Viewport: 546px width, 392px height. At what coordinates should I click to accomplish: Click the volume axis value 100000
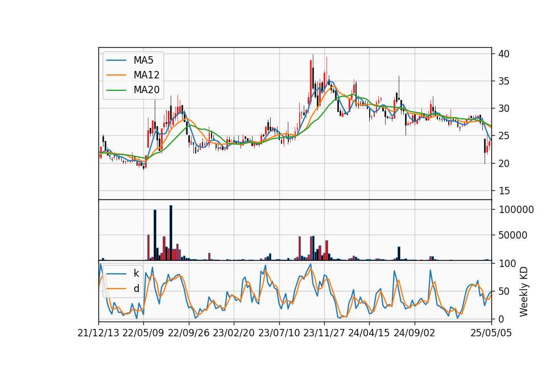[516, 210]
